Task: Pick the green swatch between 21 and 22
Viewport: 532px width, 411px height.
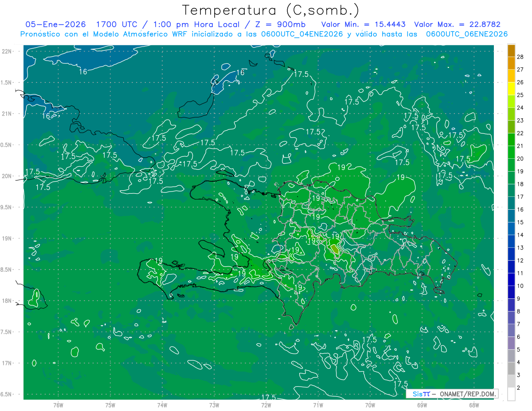Action: [511, 140]
